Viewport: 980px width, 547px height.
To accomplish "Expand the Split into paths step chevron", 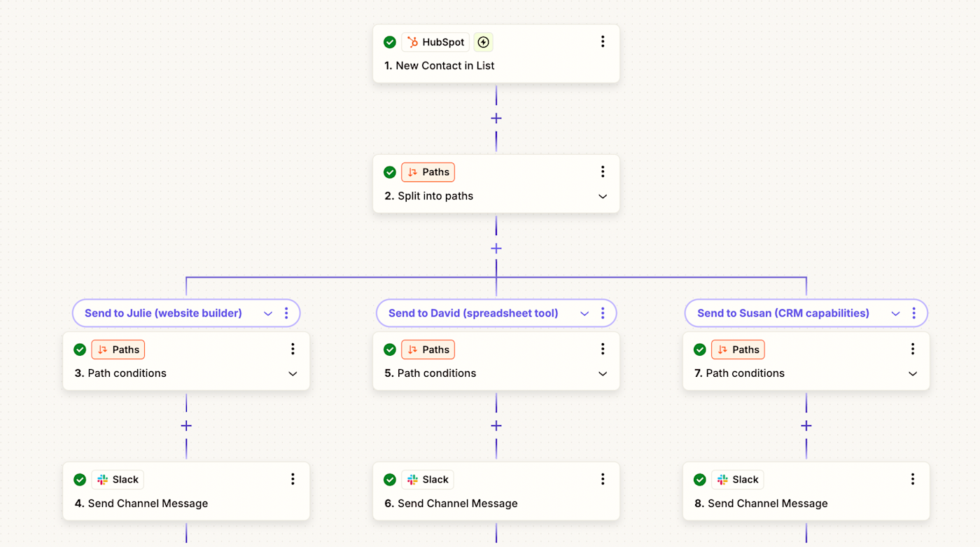I will click(x=603, y=197).
